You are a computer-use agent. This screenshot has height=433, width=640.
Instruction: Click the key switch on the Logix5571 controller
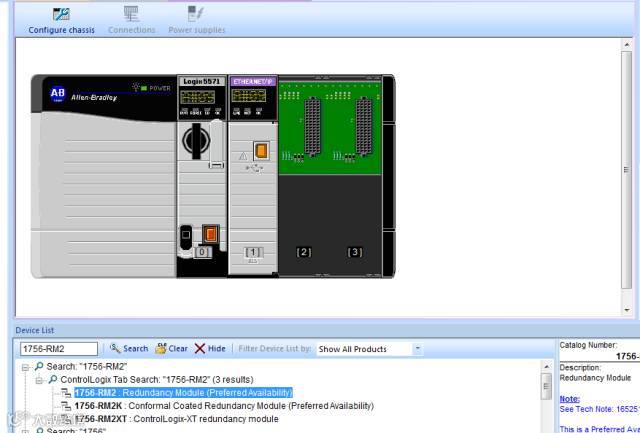click(196, 141)
